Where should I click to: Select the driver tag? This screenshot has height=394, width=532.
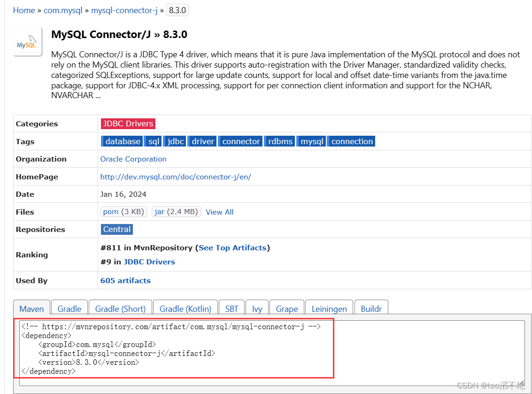pos(202,141)
